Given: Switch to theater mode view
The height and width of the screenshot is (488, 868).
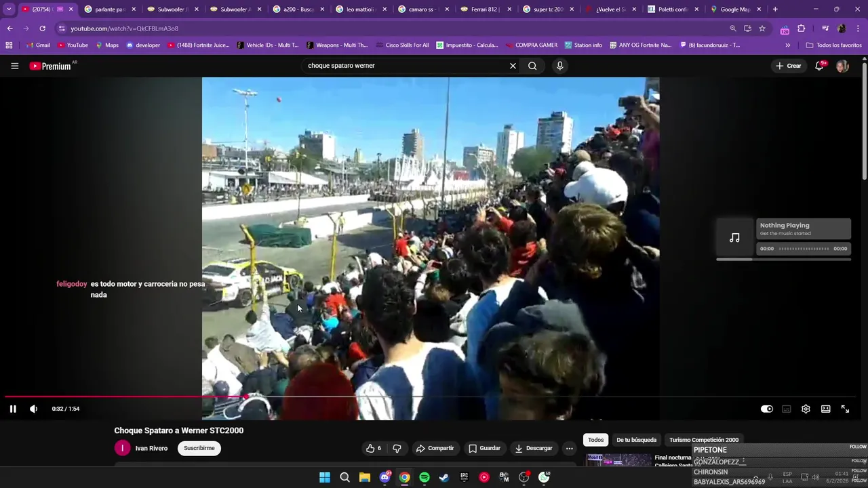Looking at the screenshot, I should [x=825, y=409].
